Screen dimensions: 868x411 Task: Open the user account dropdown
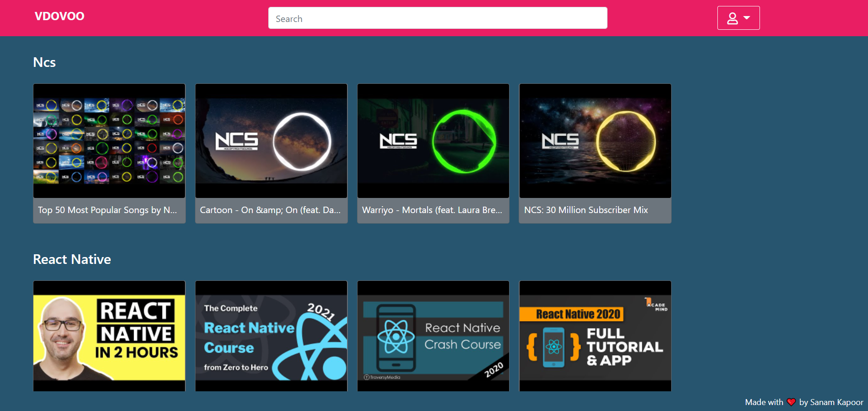pos(738,18)
